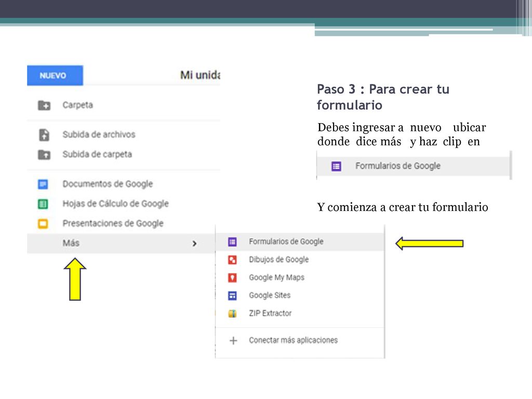Click the Subida de carpeta icon
The height and width of the screenshot is (399, 532).
[x=44, y=155]
